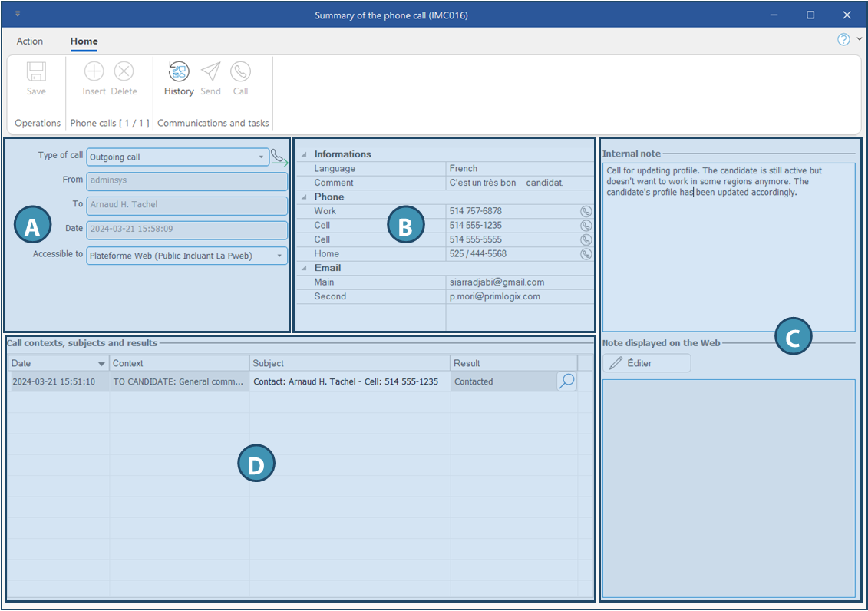The width and height of the screenshot is (868, 611).
Task: Dial the Work number 514 757-6878
Action: [586, 211]
